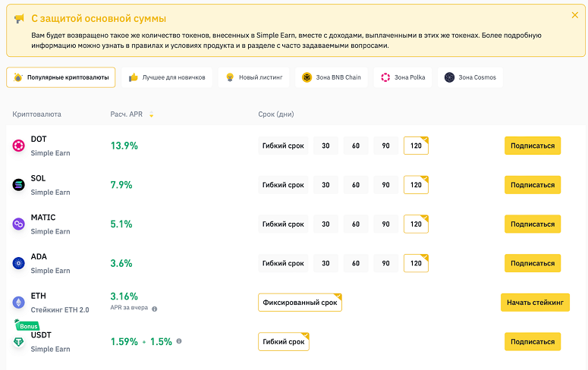Click the Bonus badge above USDT
Image resolution: width=588 pixels, height=370 pixels.
(x=27, y=325)
